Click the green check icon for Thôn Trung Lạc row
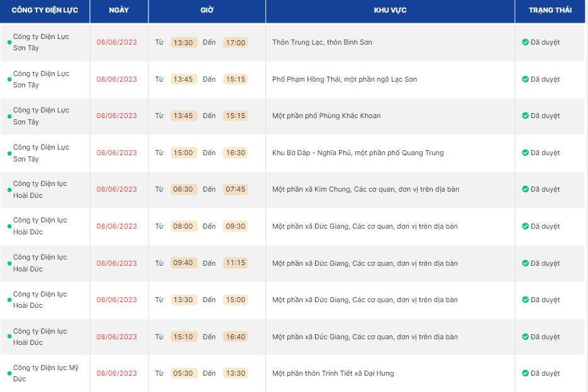The height and width of the screenshot is (392, 588). click(525, 42)
